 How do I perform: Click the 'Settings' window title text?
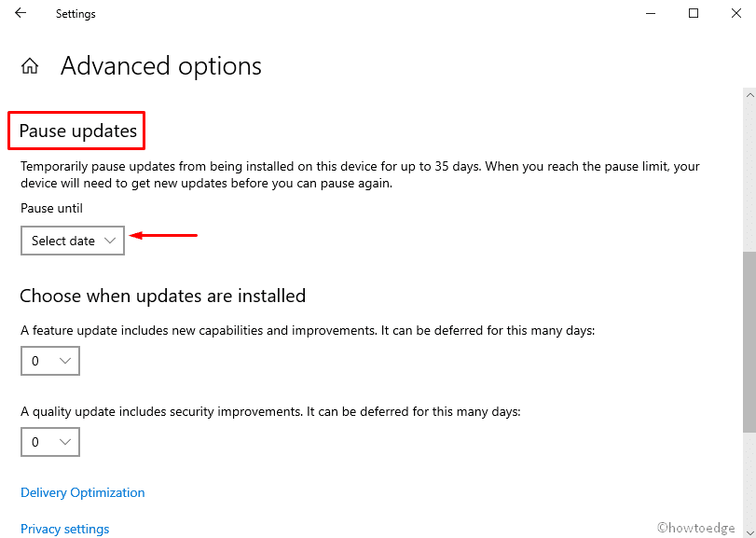click(76, 14)
